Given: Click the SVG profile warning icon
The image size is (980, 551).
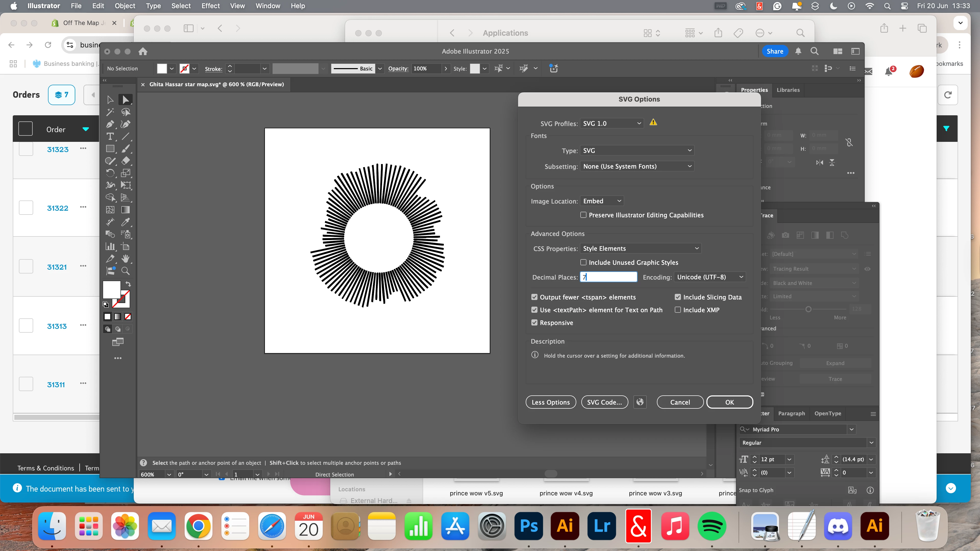Looking at the screenshot, I should point(653,122).
